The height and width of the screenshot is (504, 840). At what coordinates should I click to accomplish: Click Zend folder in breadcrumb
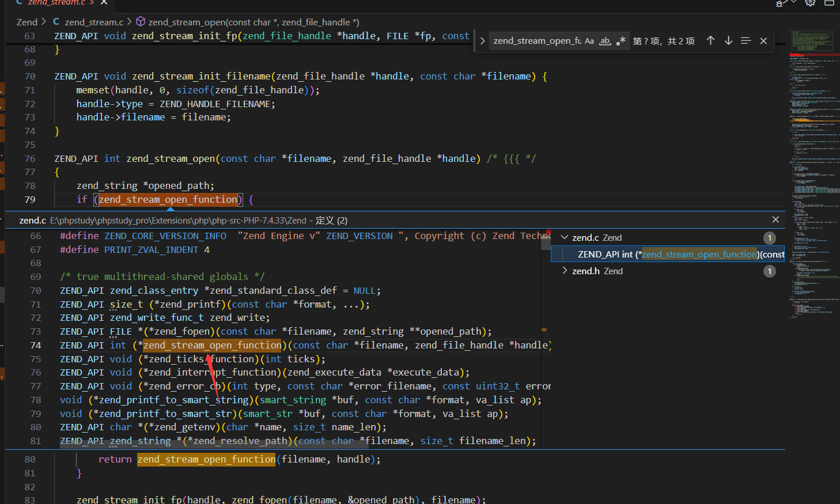click(x=27, y=22)
